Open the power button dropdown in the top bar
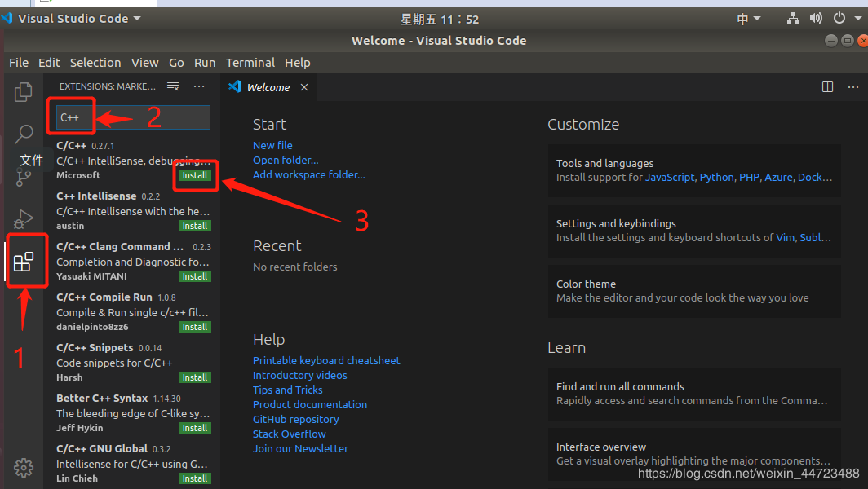This screenshot has width=868, height=489. point(844,18)
